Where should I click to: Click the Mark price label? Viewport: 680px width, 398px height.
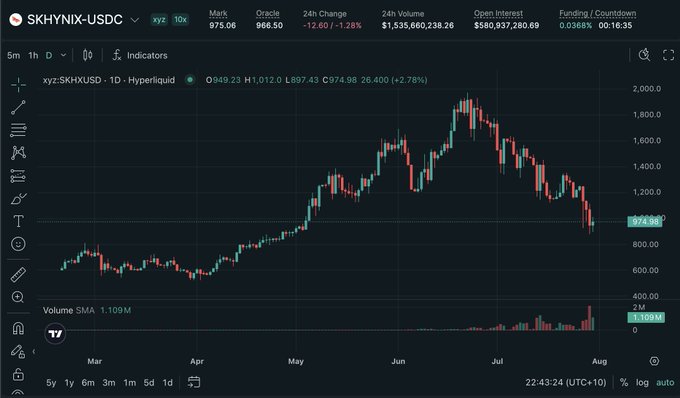pyautogui.click(x=218, y=13)
